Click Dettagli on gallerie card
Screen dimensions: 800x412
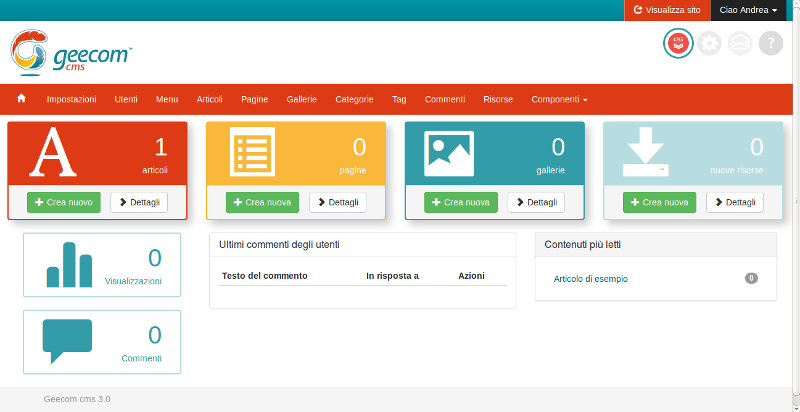[536, 202]
